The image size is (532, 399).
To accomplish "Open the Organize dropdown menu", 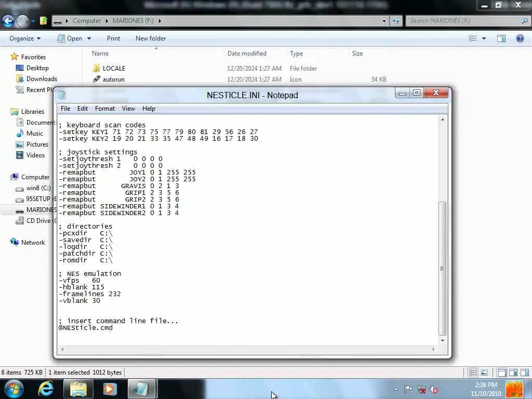I will [x=25, y=38].
